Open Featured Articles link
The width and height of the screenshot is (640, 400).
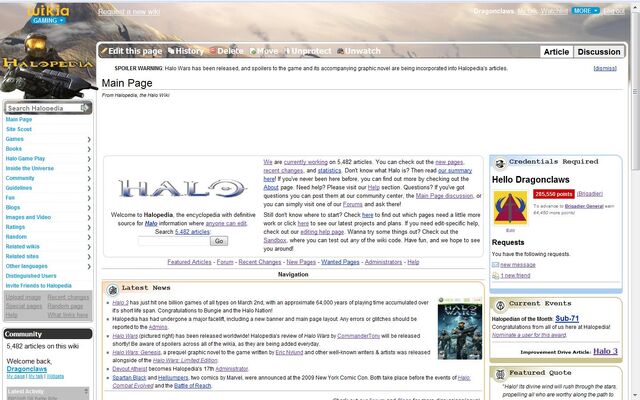point(189,262)
